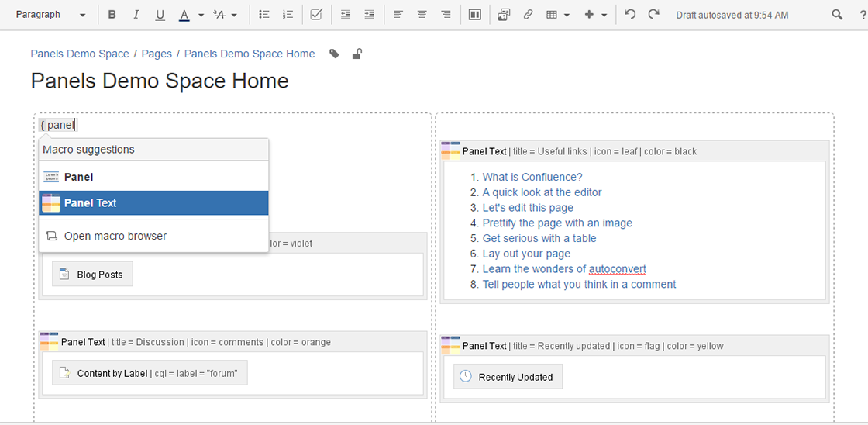Open 'What is Confluence?' link
This screenshot has height=425, width=868.
[x=532, y=177]
